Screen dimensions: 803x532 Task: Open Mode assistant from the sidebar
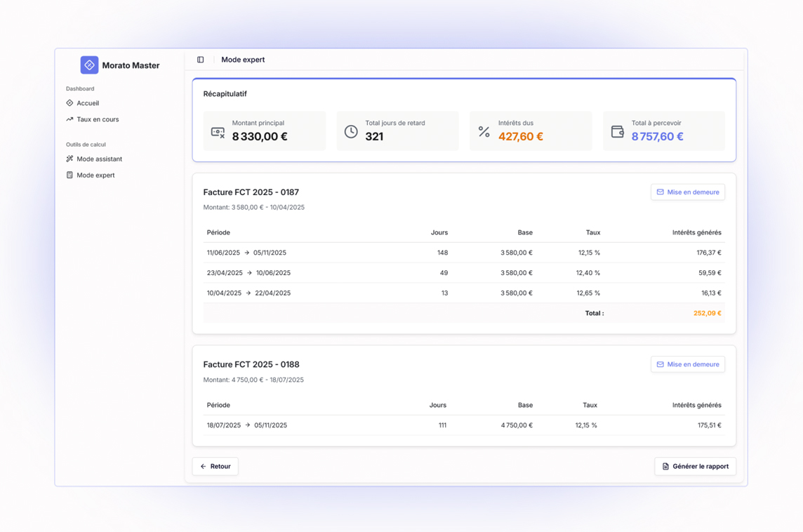click(x=98, y=159)
